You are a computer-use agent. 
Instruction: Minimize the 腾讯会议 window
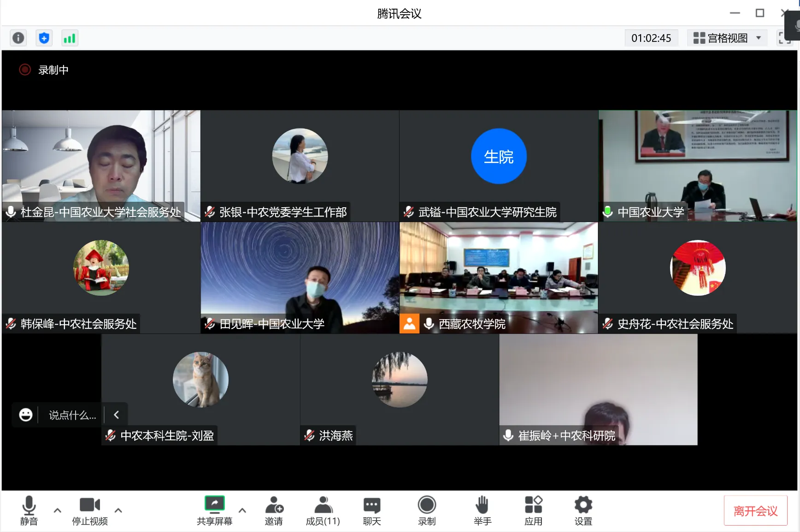coord(735,13)
